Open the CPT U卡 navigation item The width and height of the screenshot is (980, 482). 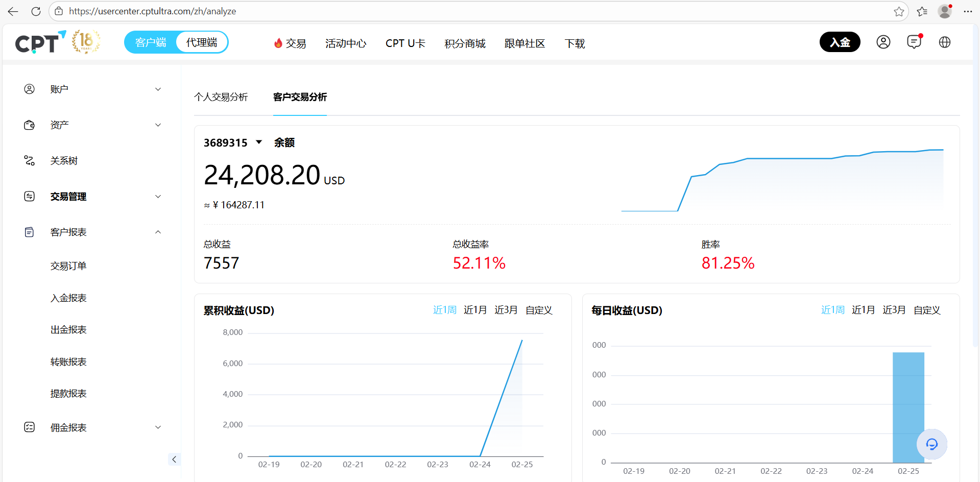pos(405,43)
